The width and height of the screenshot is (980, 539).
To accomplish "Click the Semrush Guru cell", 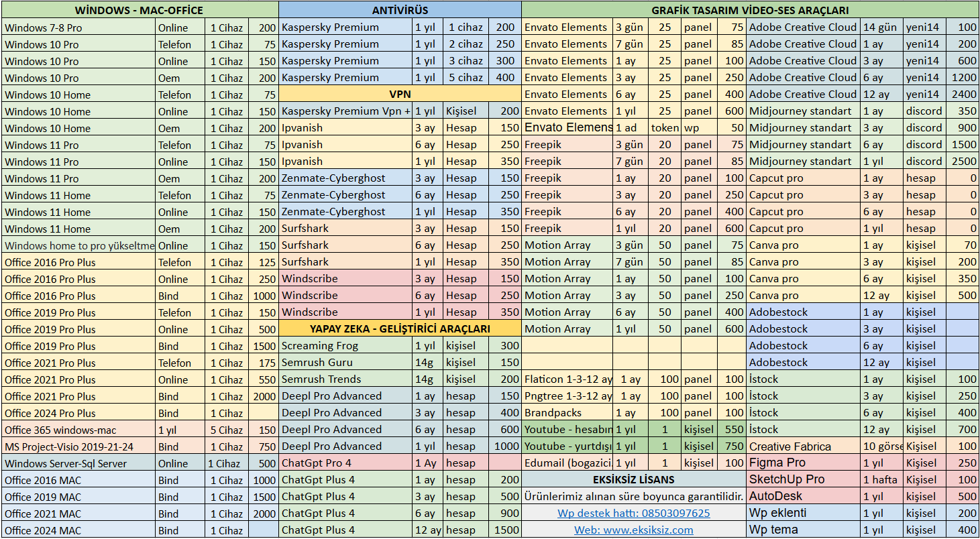I will tap(345, 363).
